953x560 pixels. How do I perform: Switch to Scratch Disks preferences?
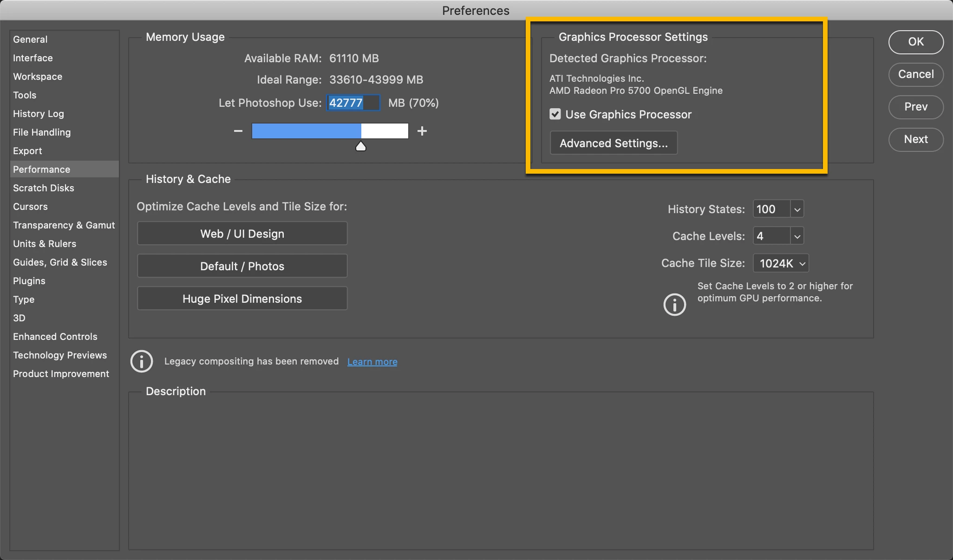coord(44,188)
